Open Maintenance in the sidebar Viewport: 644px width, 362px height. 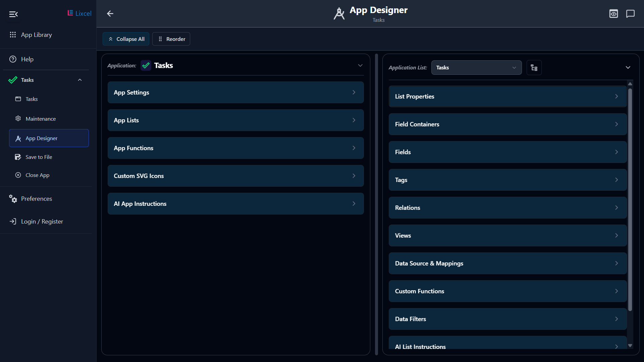click(x=49, y=119)
